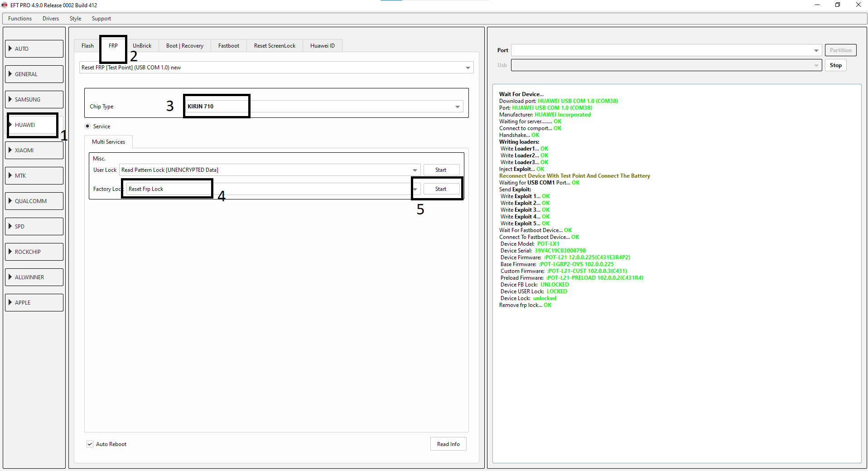Image resolution: width=868 pixels, height=471 pixels.
Task: Click 'Manufacturer: HUAWEI Incorporated' log line
Action: coord(545,115)
